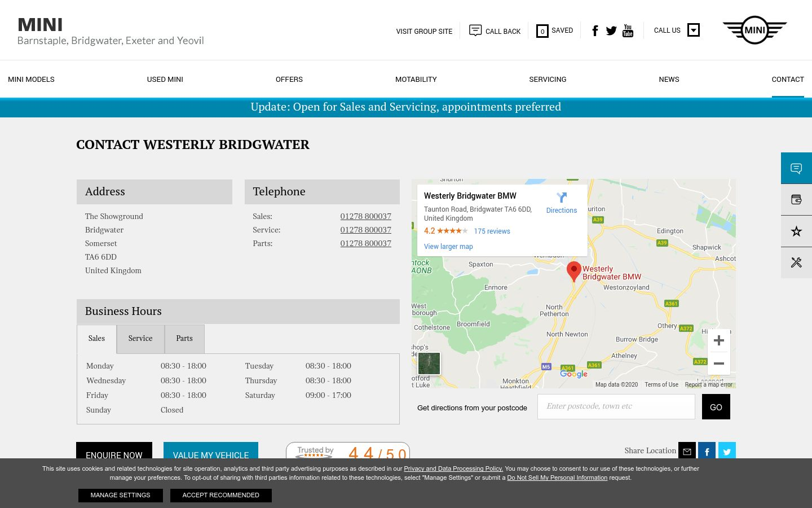Image resolution: width=812 pixels, height=508 pixels.
Task: Open the Motability menu
Action: click(x=416, y=80)
